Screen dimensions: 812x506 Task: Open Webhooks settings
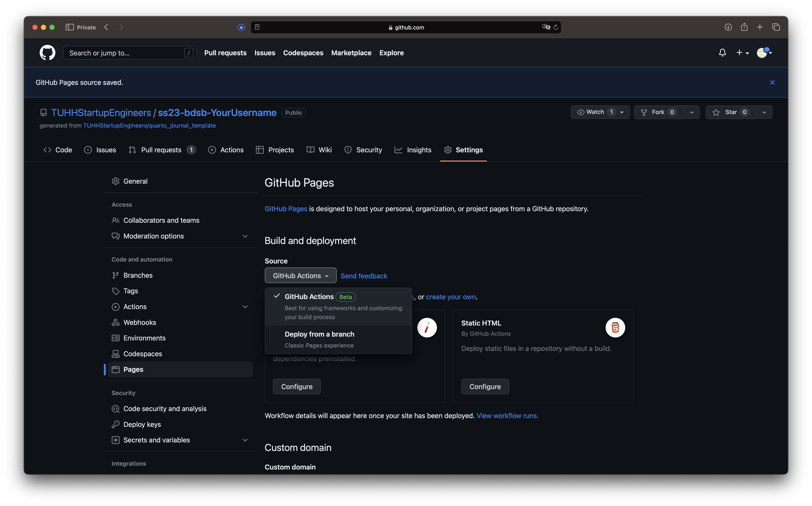[180, 322]
